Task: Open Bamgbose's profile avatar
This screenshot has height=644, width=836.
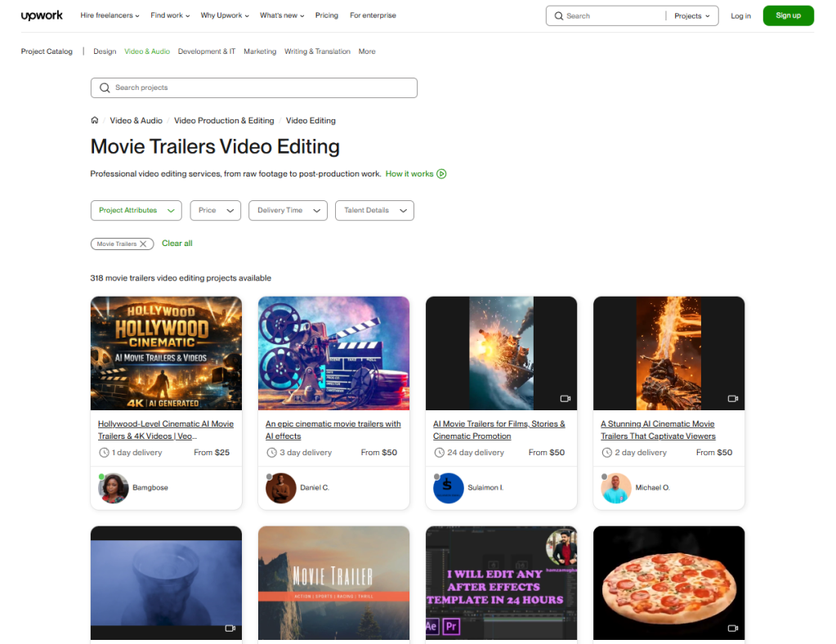Action: coord(113,488)
